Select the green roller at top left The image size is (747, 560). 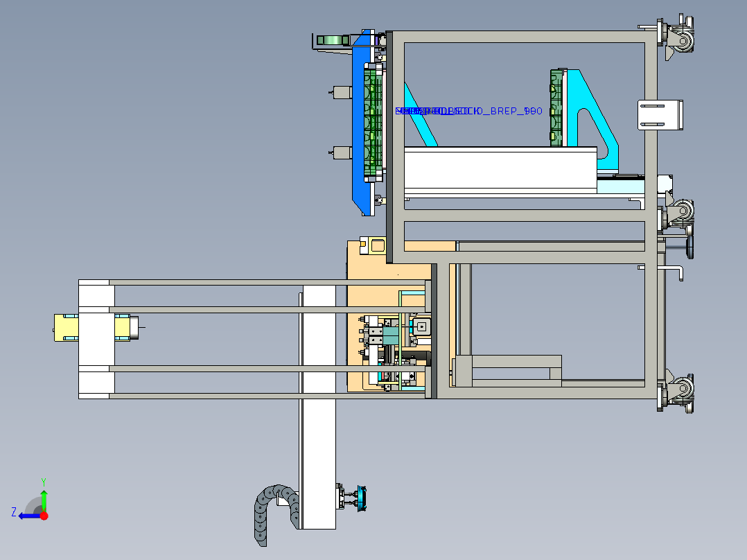(x=331, y=40)
